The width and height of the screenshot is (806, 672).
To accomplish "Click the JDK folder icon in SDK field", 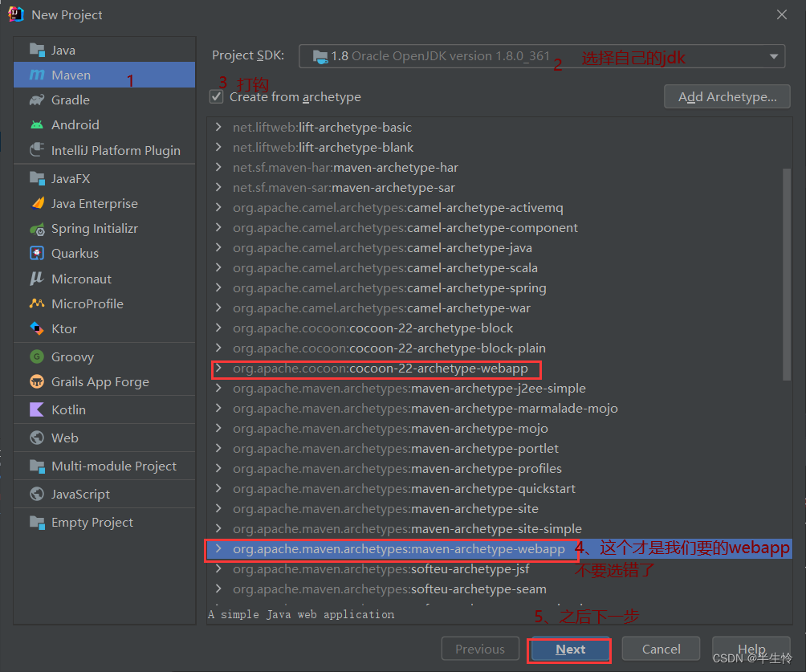I will (320, 56).
